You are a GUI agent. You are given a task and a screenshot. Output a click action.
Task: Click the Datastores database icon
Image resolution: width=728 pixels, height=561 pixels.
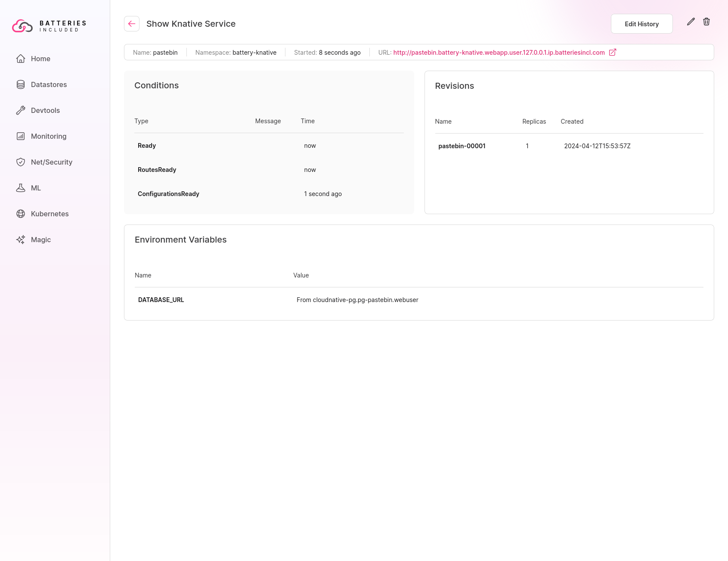tap(21, 84)
